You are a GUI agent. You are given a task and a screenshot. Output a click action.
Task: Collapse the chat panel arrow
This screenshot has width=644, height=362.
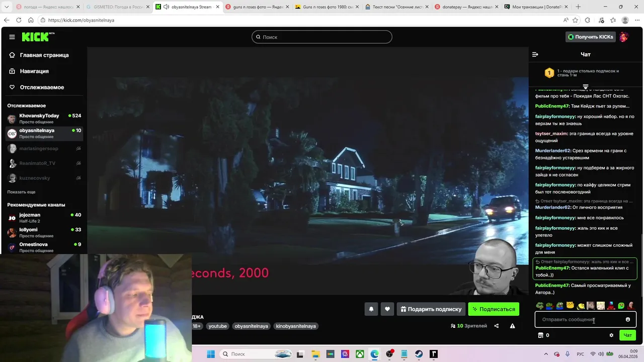535,54
